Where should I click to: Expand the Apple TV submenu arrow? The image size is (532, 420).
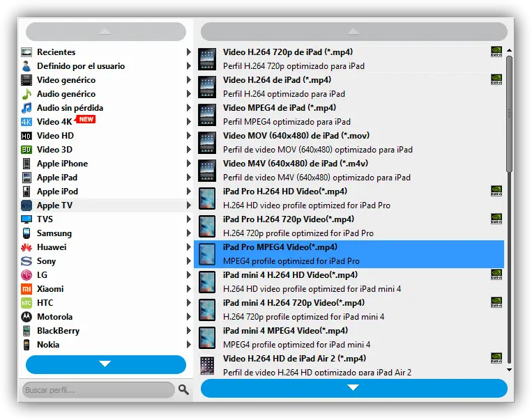click(189, 205)
